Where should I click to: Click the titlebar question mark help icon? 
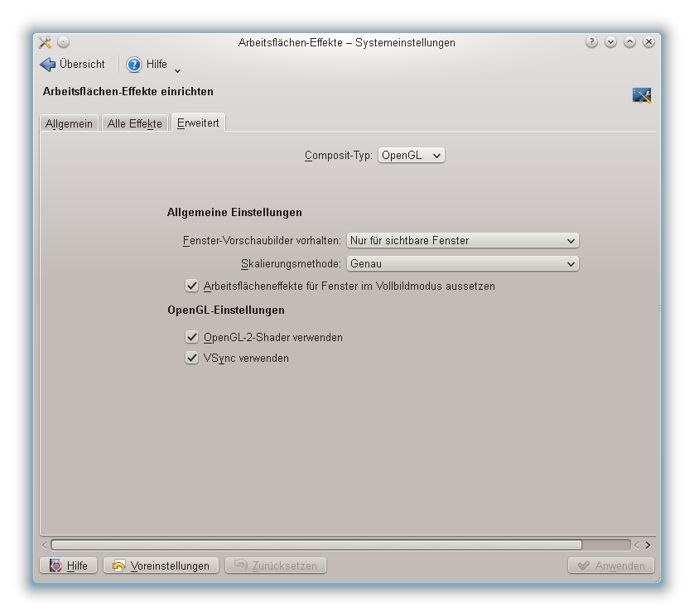(x=591, y=42)
